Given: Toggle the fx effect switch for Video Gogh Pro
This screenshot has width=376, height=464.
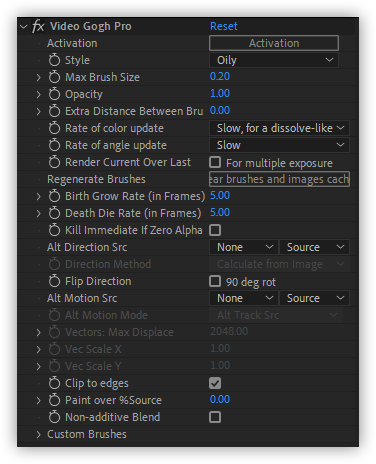Looking at the screenshot, I should 38,26.
